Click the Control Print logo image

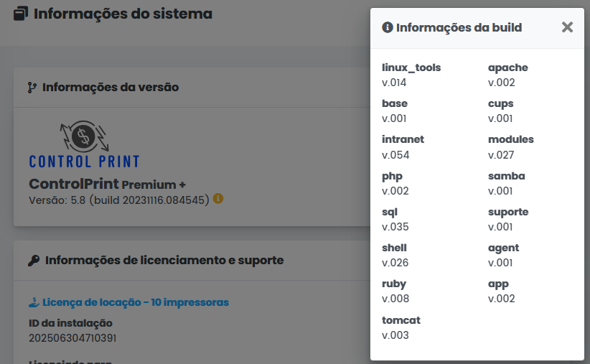point(84,144)
